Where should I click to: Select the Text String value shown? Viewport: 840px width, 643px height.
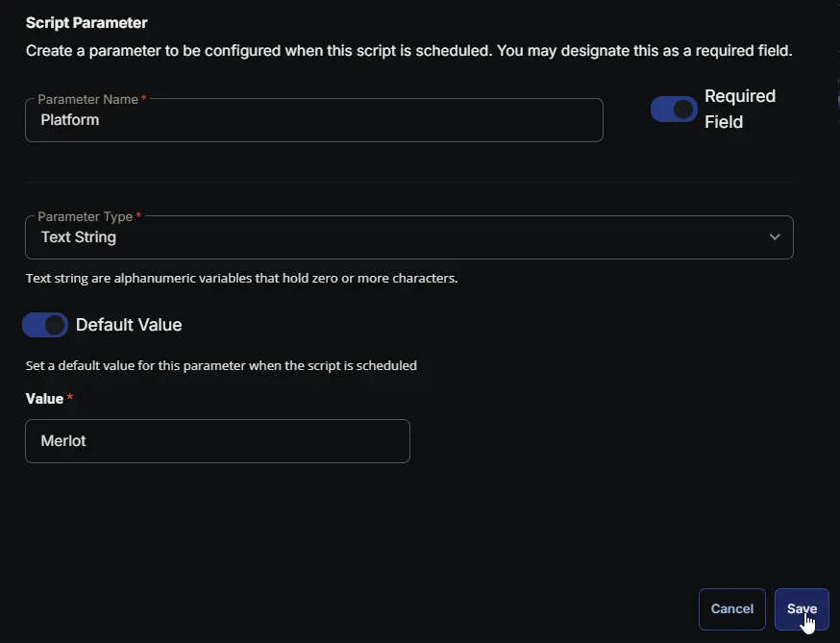(x=79, y=237)
